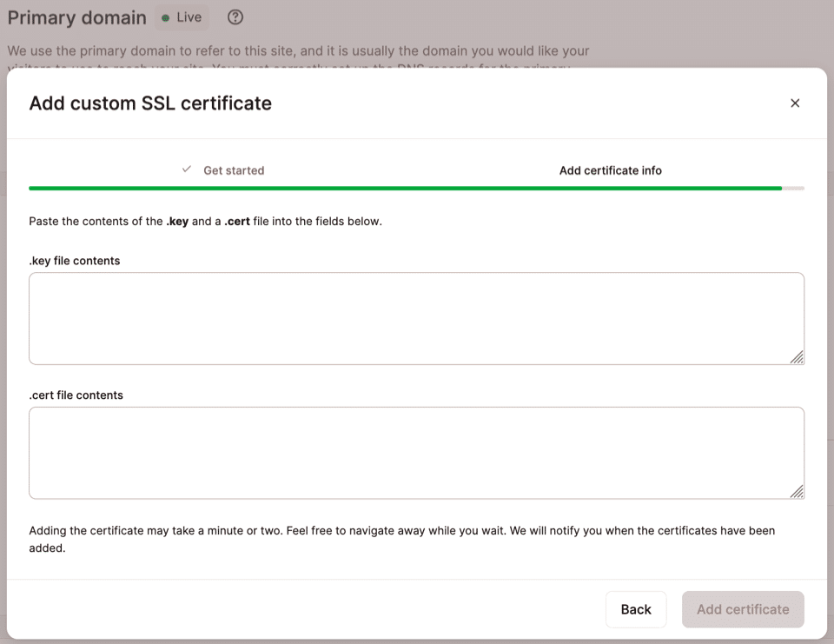Click inside the .cert file contents textarea
The width and height of the screenshot is (834, 644).
pyautogui.click(x=416, y=453)
